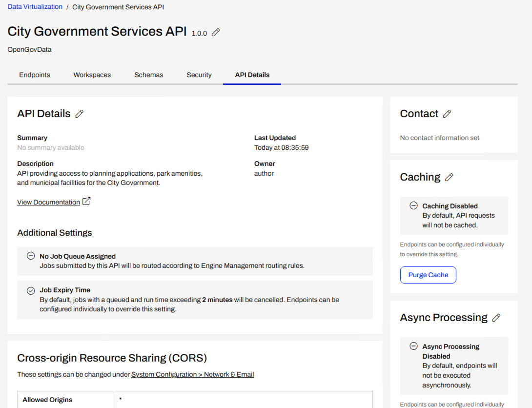
Task: Go to the Schemas tab
Action: (x=148, y=75)
